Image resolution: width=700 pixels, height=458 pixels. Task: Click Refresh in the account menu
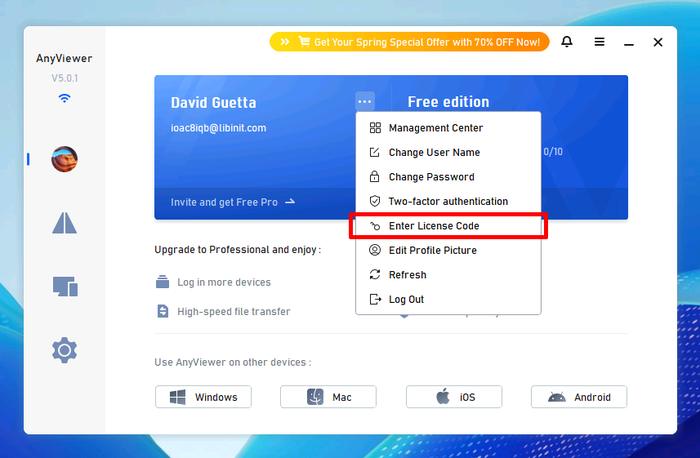407,275
